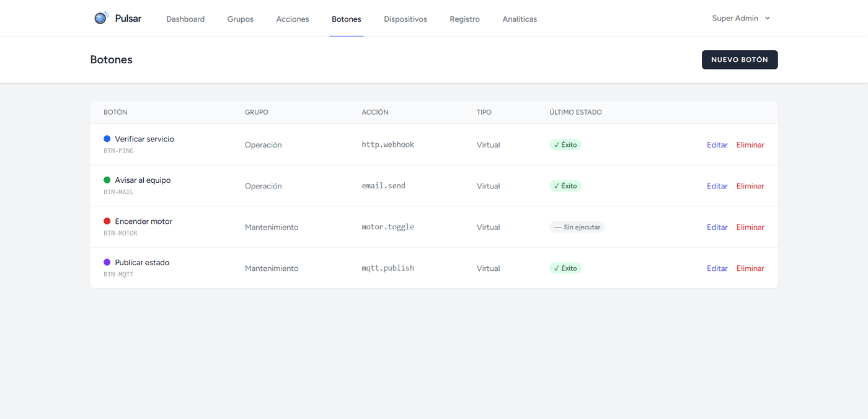Eliminate the Publicar estado entry

pos(750,268)
